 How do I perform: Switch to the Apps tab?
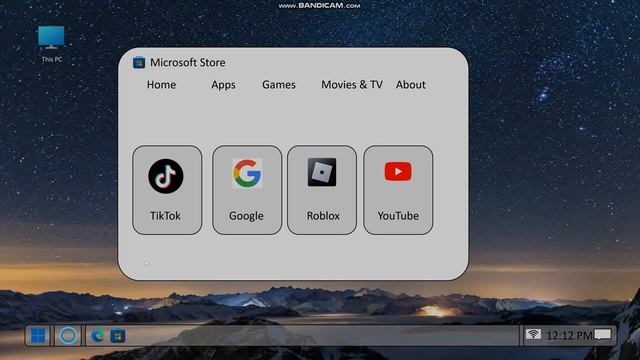point(223,84)
